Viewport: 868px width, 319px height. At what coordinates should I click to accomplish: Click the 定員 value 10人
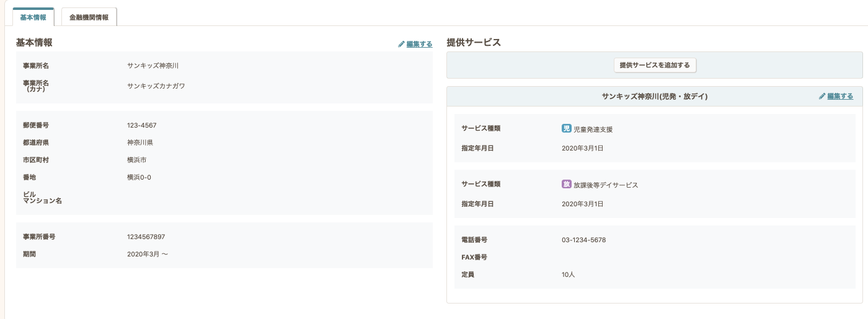pyautogui.click(x=568, y=274)
